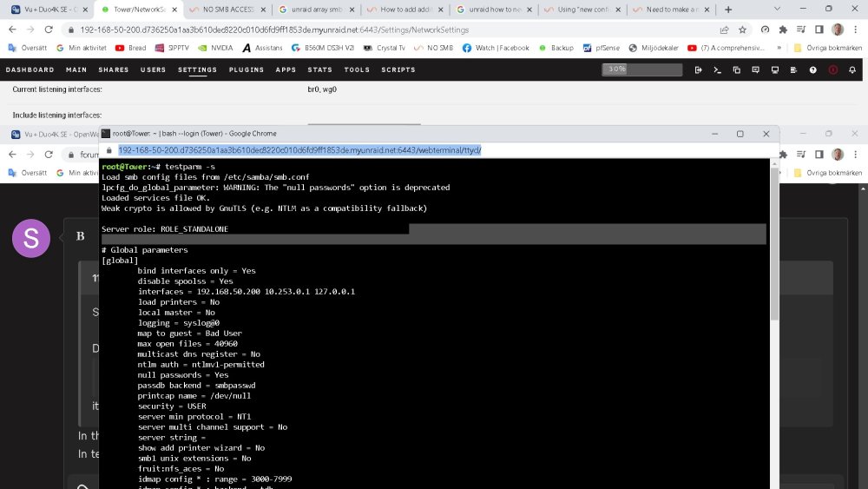Reload the Tower NetworkSettings page

point(49,30)
